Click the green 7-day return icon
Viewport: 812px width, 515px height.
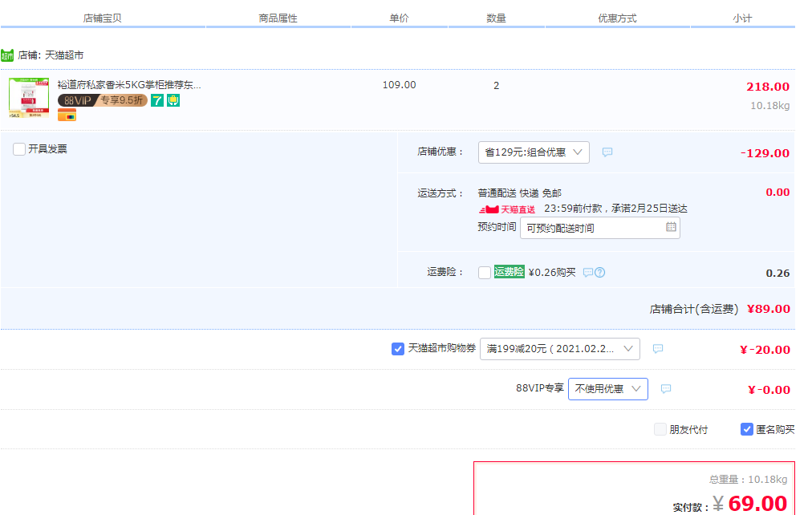[157, 100]
